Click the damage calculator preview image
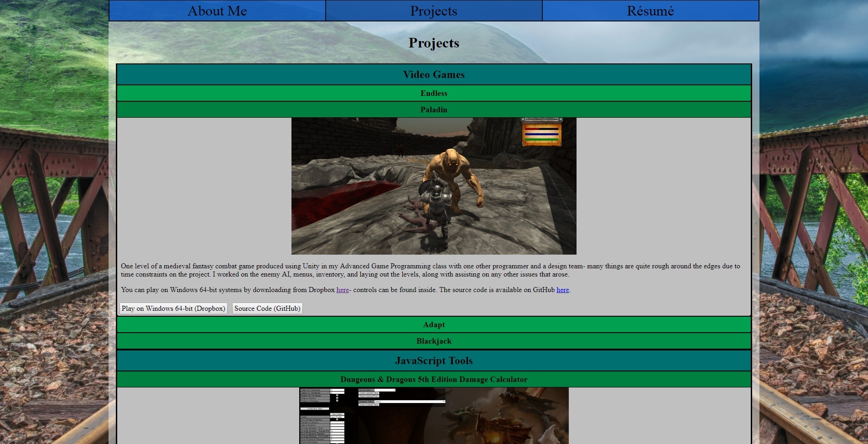868x444 pixels. click(434, 416)
